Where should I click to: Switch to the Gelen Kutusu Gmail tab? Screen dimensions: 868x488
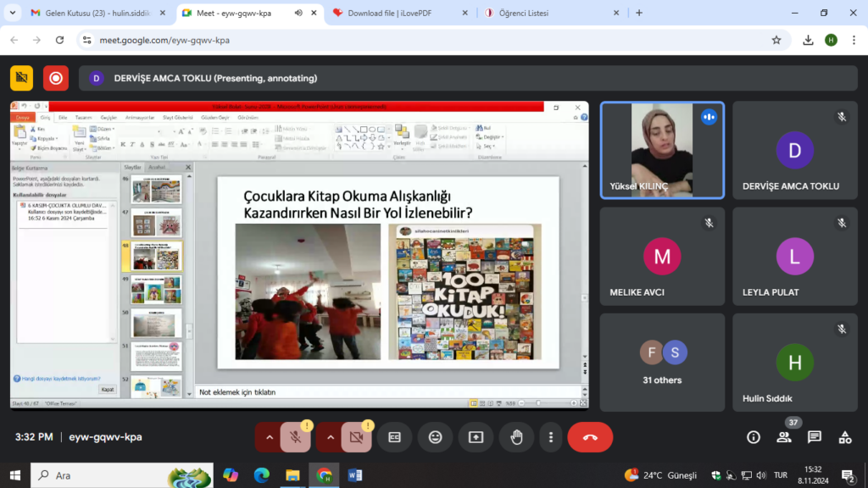[x=93, y=13]
